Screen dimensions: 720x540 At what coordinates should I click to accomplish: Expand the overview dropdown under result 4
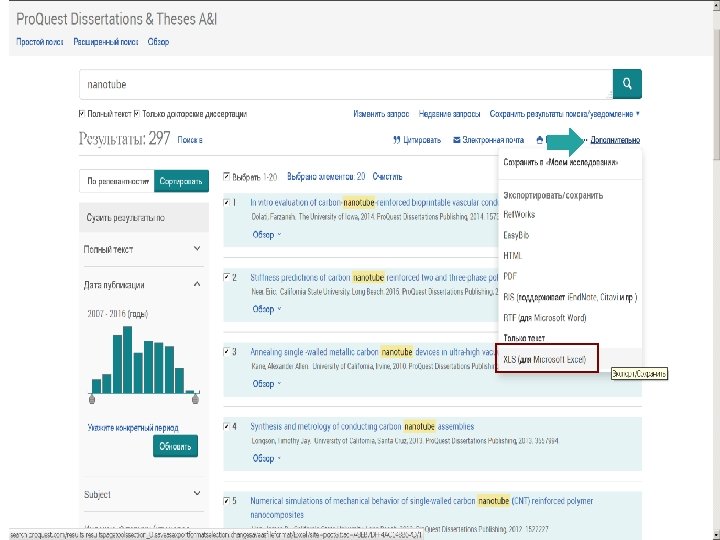267,458
